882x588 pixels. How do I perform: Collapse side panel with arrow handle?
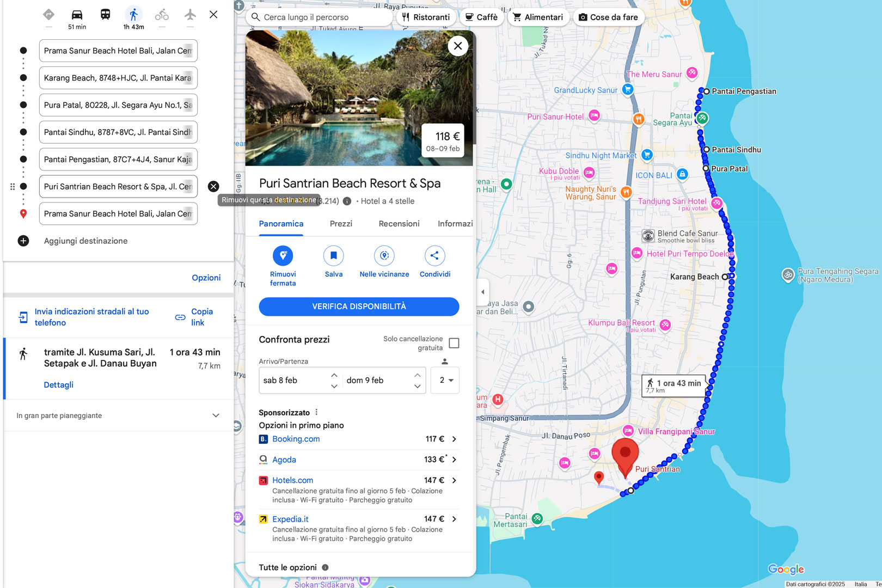pos(482,292)
